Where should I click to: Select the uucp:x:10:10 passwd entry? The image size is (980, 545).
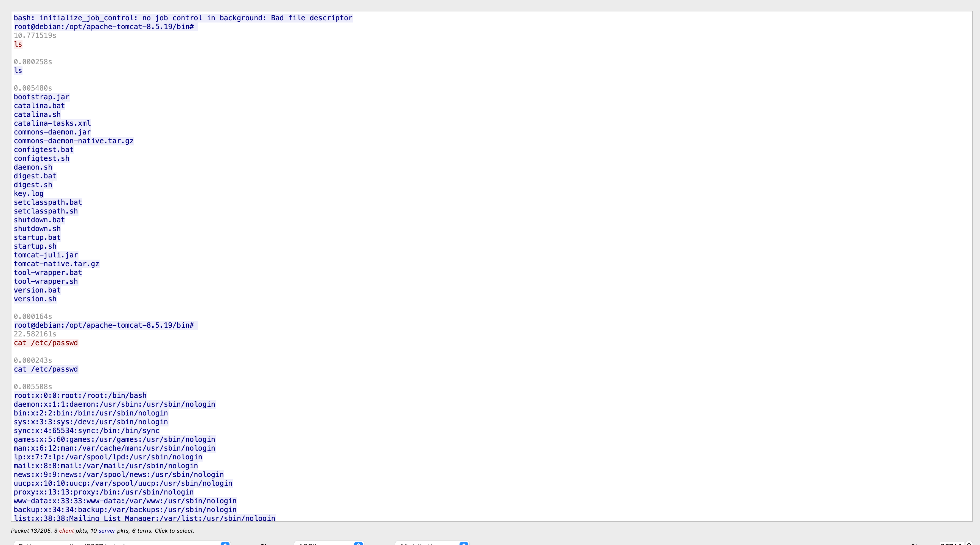[x=123, y=483]
